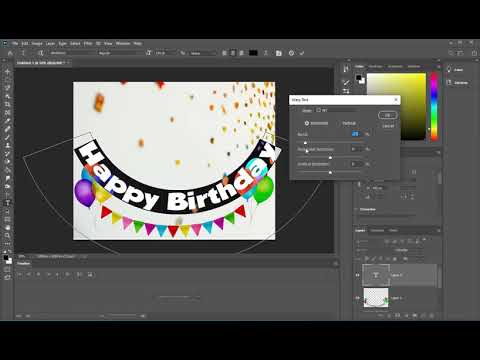Switch to the Channels tab
The width and height of the screenshot is (480, 360).
[377, 230]
